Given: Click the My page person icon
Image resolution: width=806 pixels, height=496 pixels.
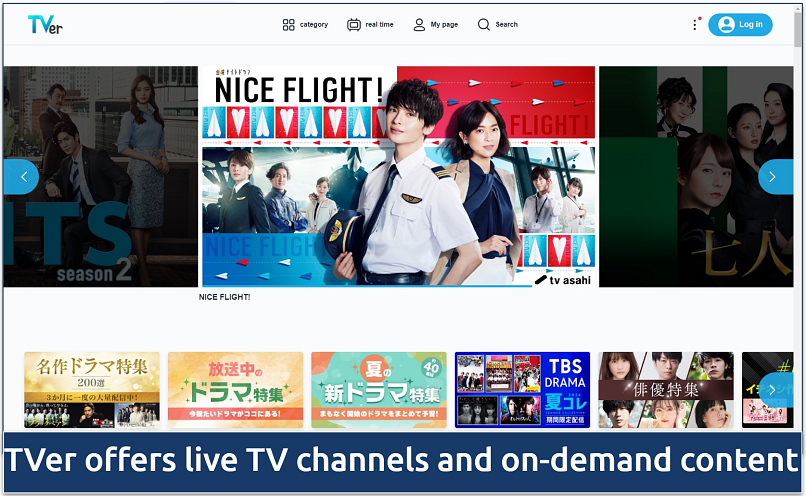Looking at the screenshot, I should [419, 25].
